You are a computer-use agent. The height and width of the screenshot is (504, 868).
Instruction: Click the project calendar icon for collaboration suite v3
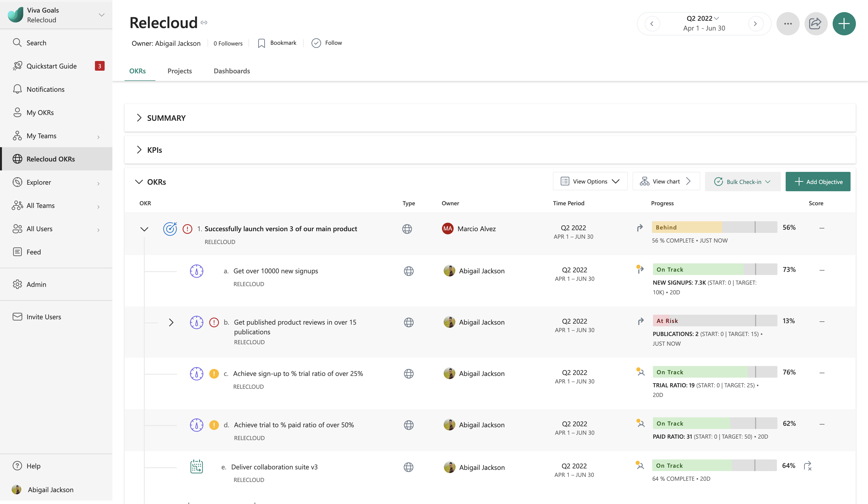point(197,466)
